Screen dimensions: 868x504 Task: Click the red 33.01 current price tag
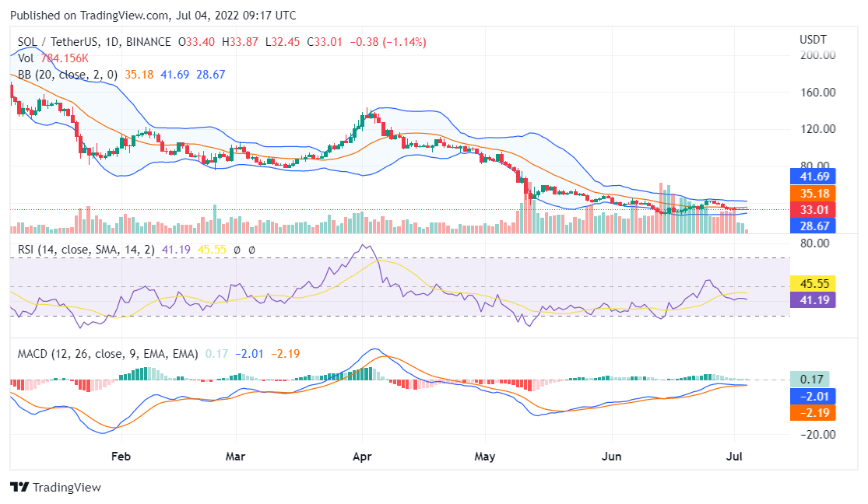813,209
